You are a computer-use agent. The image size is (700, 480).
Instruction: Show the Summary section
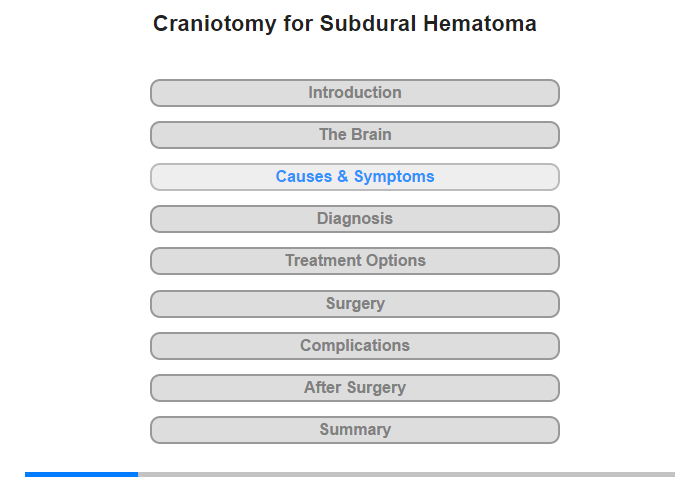pyautogui.click(x=354, y=430)
